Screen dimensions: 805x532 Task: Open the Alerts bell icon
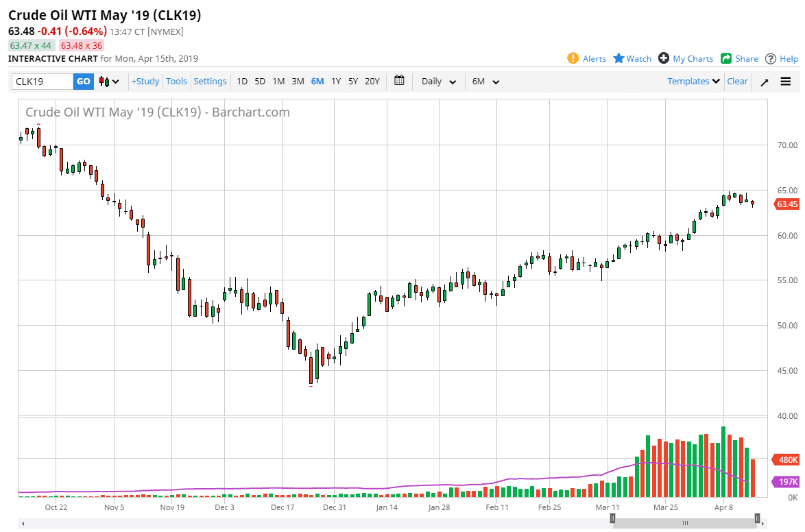pos(573,58)
